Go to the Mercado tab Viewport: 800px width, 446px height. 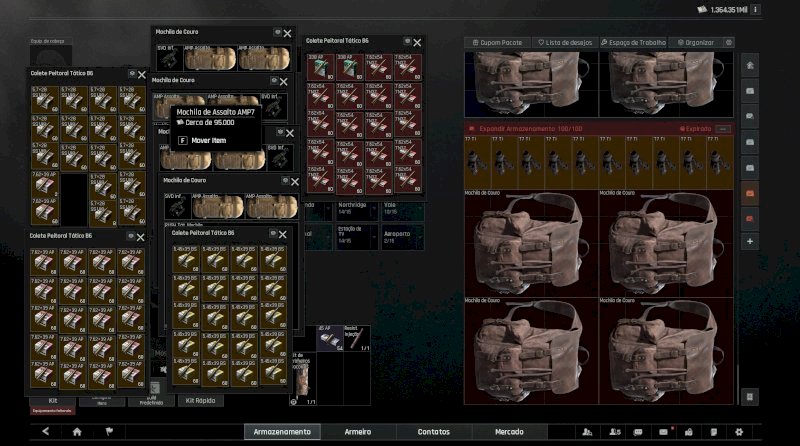(509, 432)
